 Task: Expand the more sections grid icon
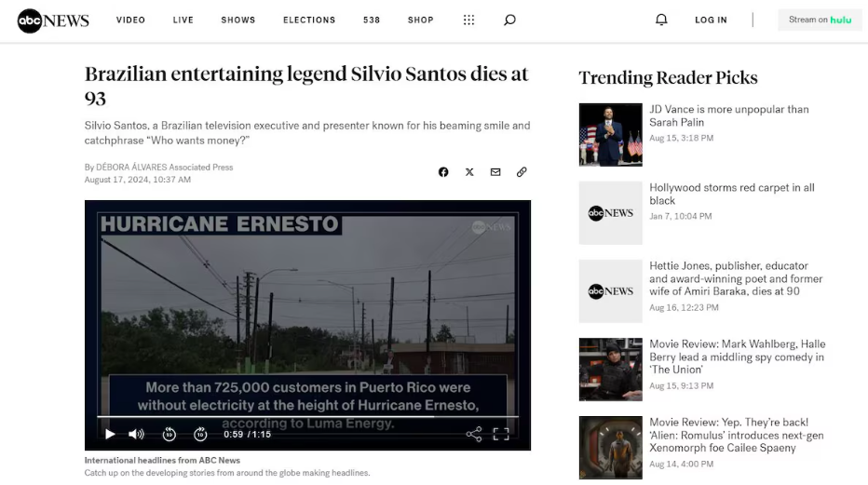[x=468, y=20]
